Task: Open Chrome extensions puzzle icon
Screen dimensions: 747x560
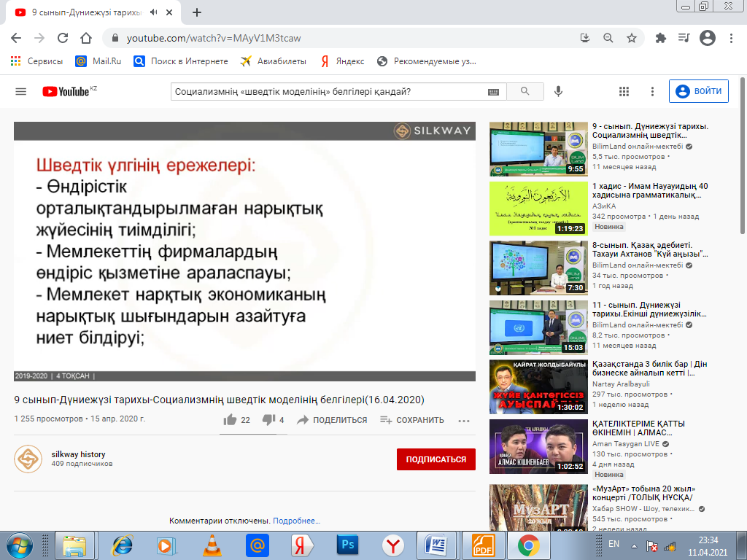Action: tap(661, 38)
